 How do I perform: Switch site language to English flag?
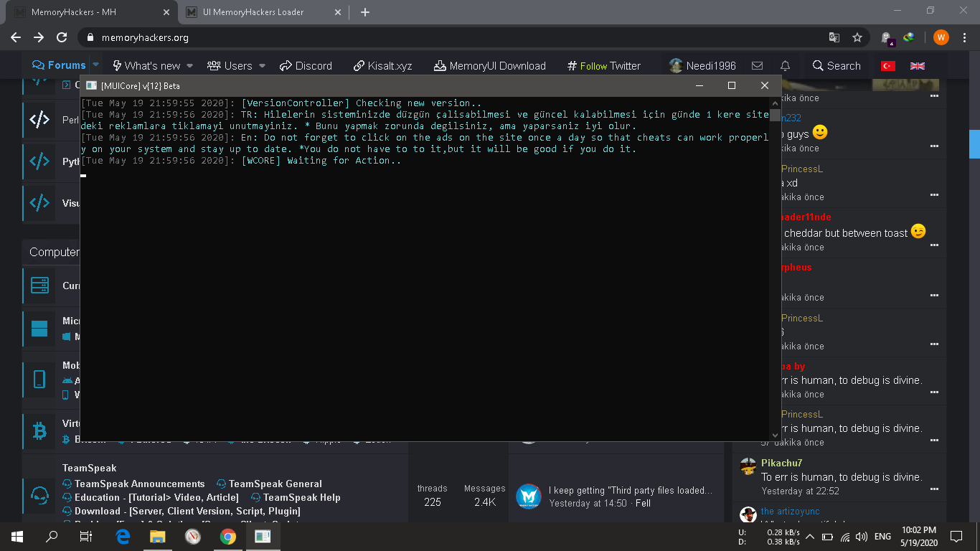click(x=918, y=66)
